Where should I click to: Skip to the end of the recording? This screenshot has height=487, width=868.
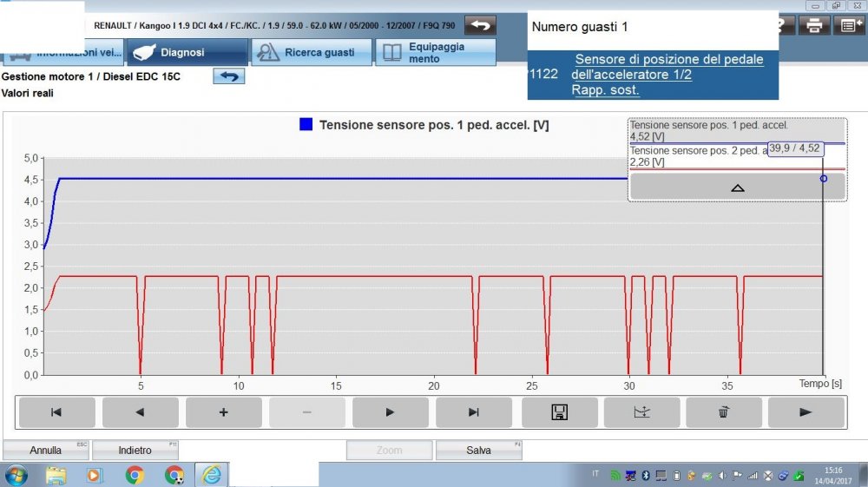[473, 412]
